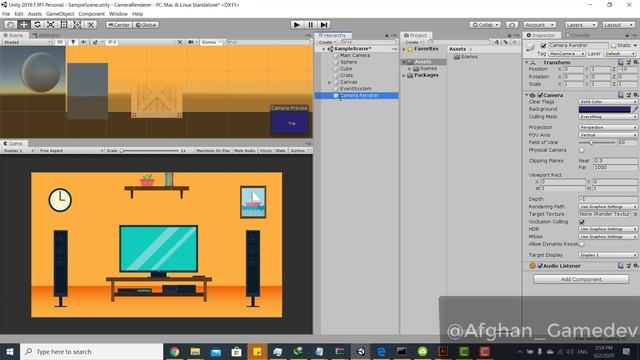The image size is (640, 360).
Task: Open Audio Listener component gear menu
Action: [x=635, y=266]
